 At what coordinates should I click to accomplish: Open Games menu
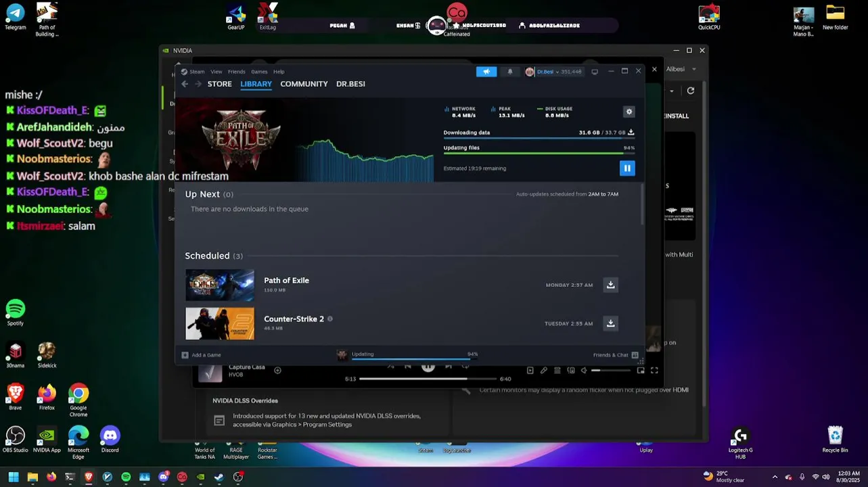pyautogui.click(x=259, y=72)
